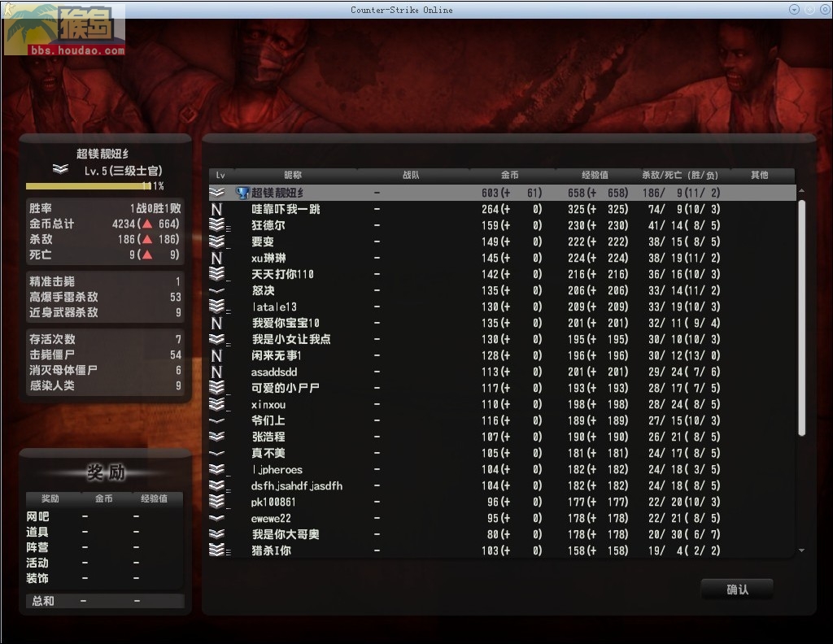Click the rank insignia beside 我是小女让我点
Image resolution: width=833 pixels, height=644 pixels.
218,339
